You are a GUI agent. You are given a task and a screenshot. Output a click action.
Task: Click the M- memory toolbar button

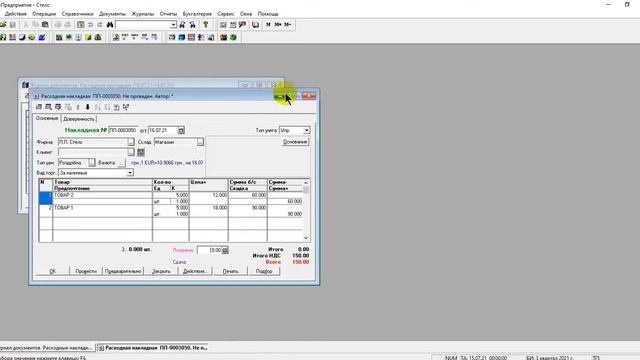pos(288,25)
